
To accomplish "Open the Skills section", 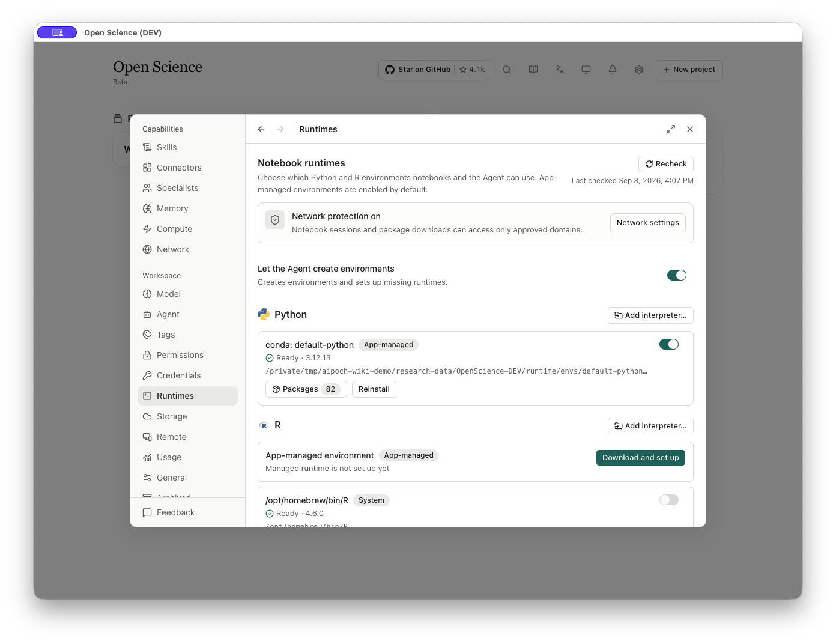I will (x=187, y=147).
